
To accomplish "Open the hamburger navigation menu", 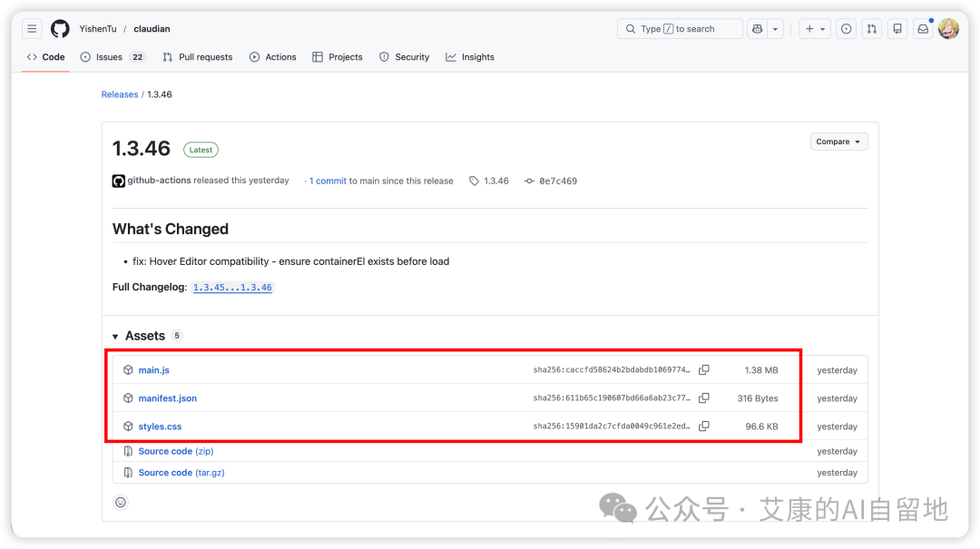I will (32, 29).
